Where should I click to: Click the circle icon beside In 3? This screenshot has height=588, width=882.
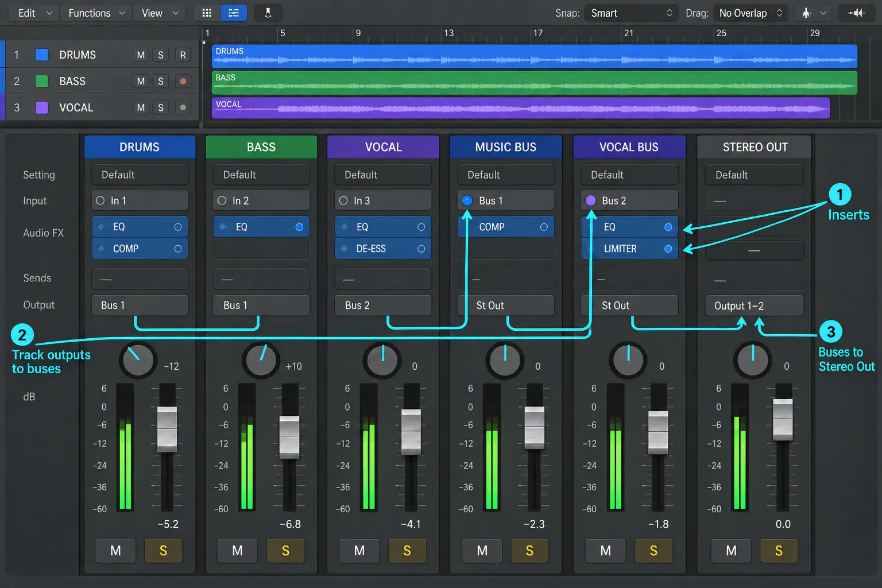pyautogui.click(x=343, y=200)
